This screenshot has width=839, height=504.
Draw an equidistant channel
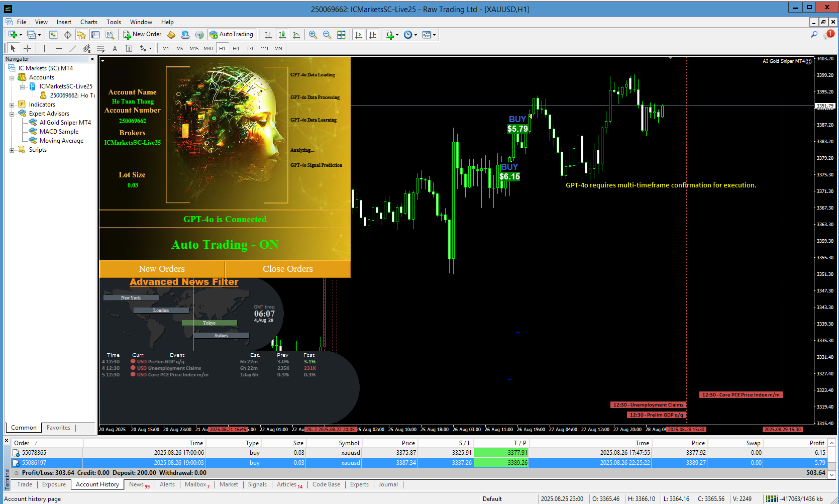(x=86, y=48)
